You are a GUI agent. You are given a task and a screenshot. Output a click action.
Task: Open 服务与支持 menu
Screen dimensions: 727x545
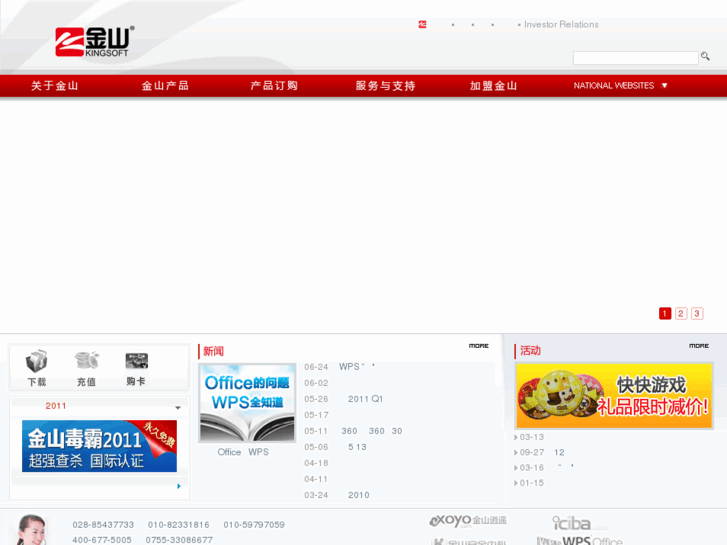pos(385,86)
